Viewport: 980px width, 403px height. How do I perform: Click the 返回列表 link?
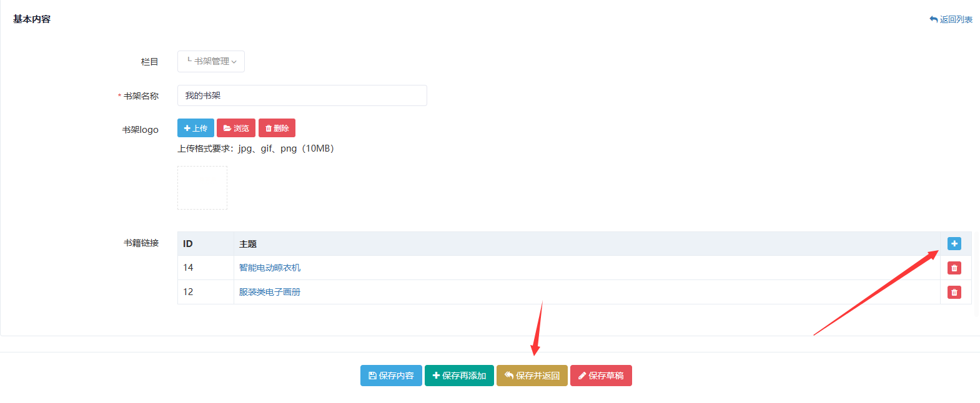click(951, 19)
